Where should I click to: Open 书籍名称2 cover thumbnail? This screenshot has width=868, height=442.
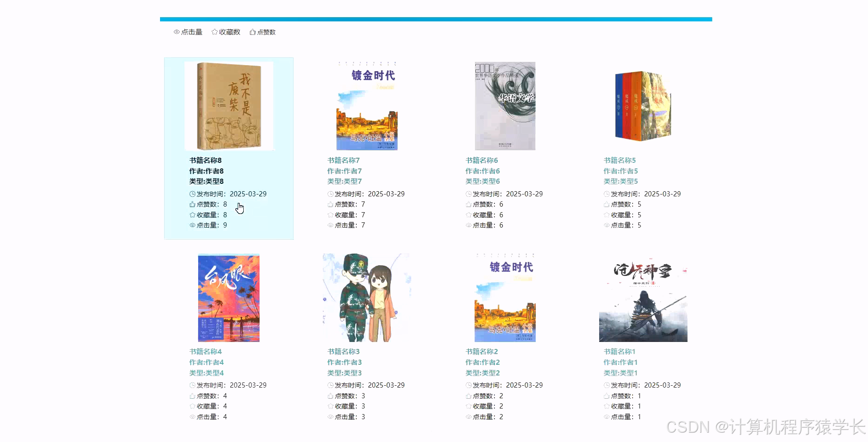pos(505,298)
